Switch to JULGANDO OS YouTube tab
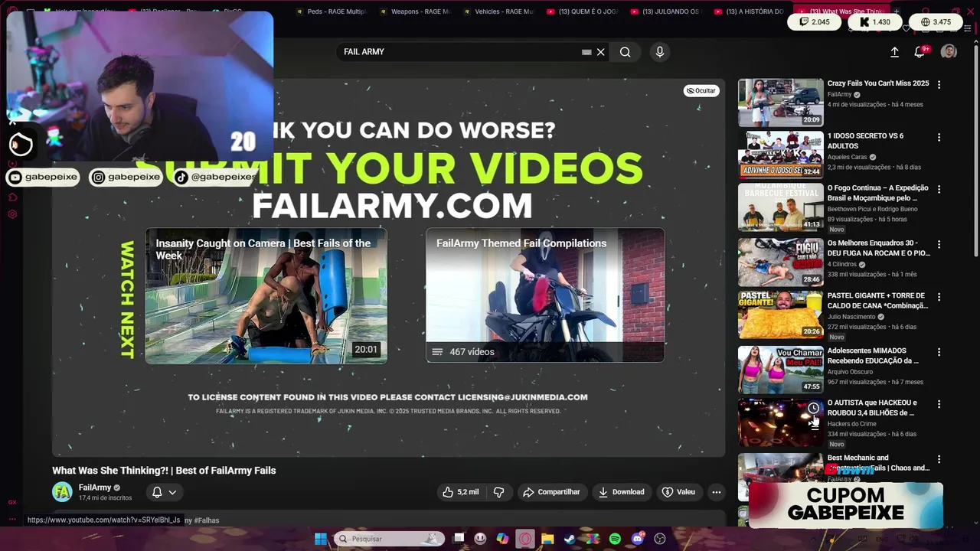The image size is (980, 551). pyautogui.click(x=665, y=11)
